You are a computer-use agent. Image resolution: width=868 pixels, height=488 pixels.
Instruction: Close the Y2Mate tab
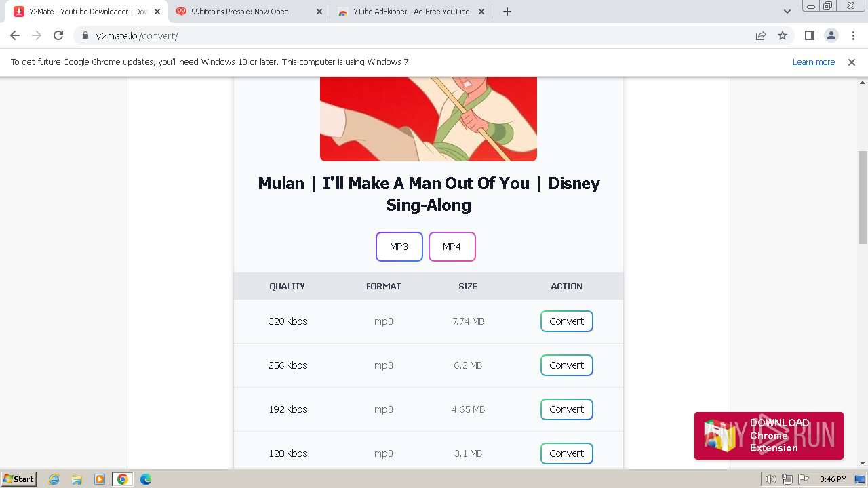pos(157,12)
